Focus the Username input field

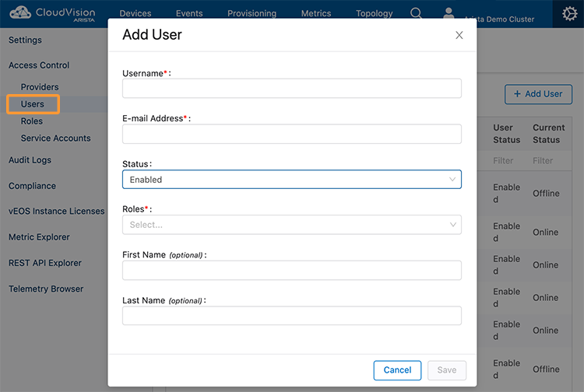(292, 88)
